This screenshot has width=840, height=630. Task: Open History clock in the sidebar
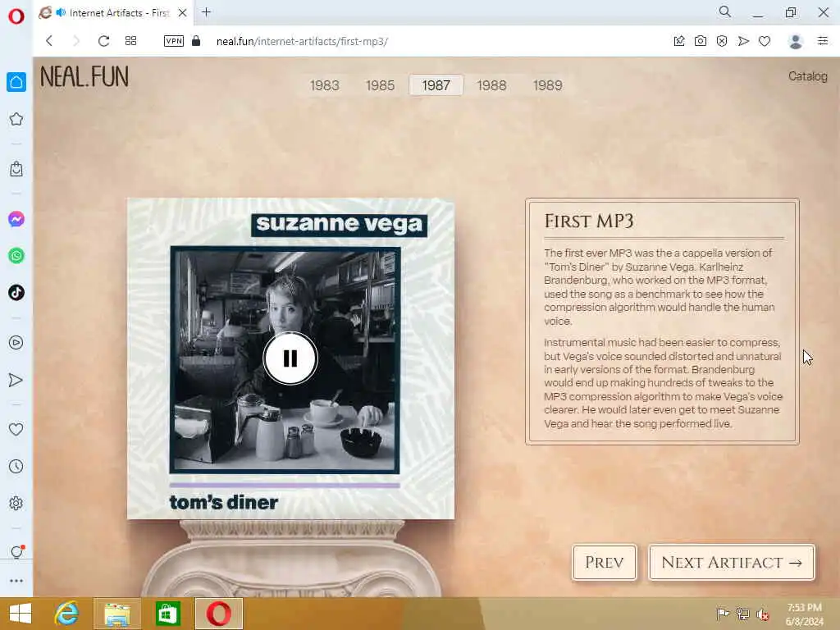coord(16,466)
